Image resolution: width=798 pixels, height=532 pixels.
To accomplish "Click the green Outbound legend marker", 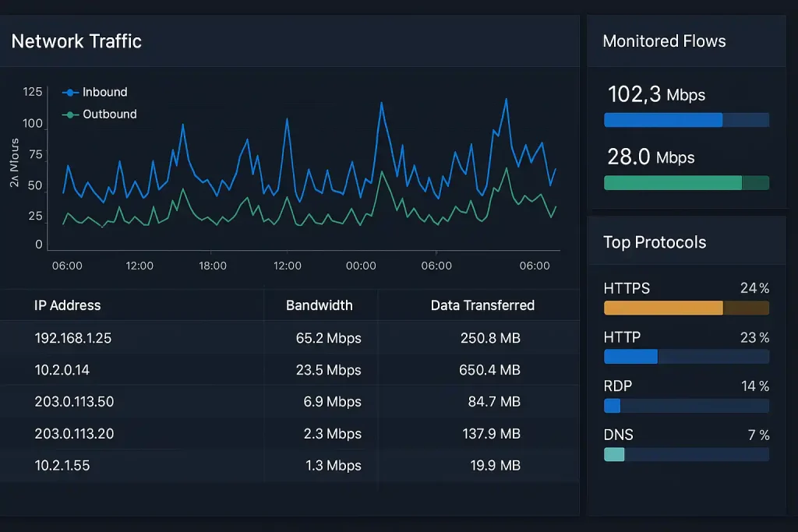I will 70,115.
